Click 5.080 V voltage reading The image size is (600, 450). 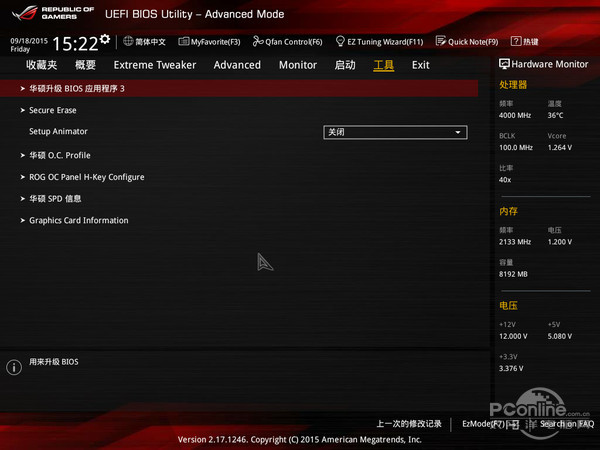559,336
